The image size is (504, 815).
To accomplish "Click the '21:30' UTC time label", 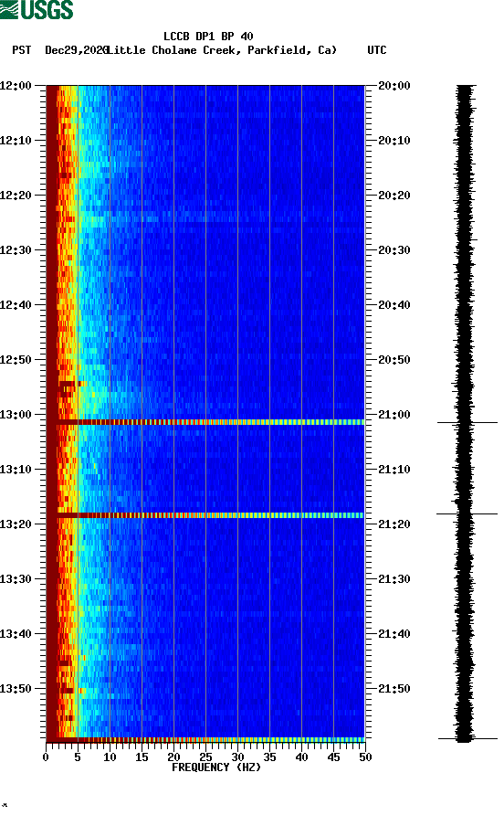I will (x=394, y=579).
